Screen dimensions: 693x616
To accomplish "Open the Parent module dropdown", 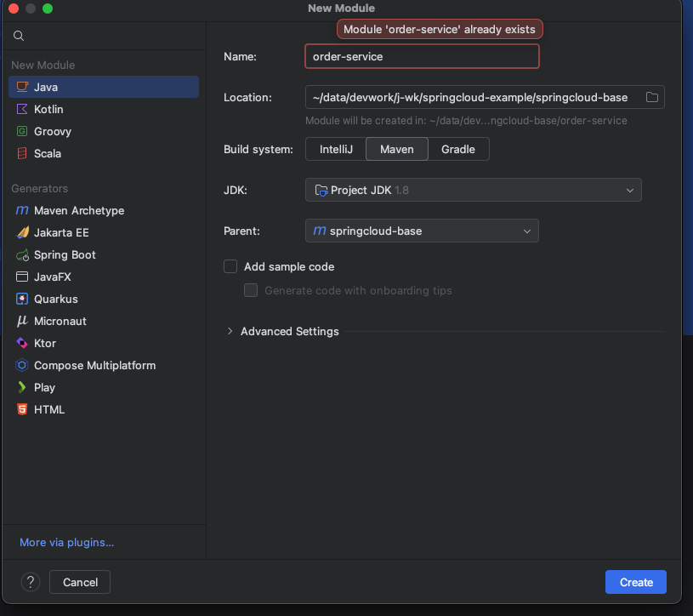I will (422, 230).
